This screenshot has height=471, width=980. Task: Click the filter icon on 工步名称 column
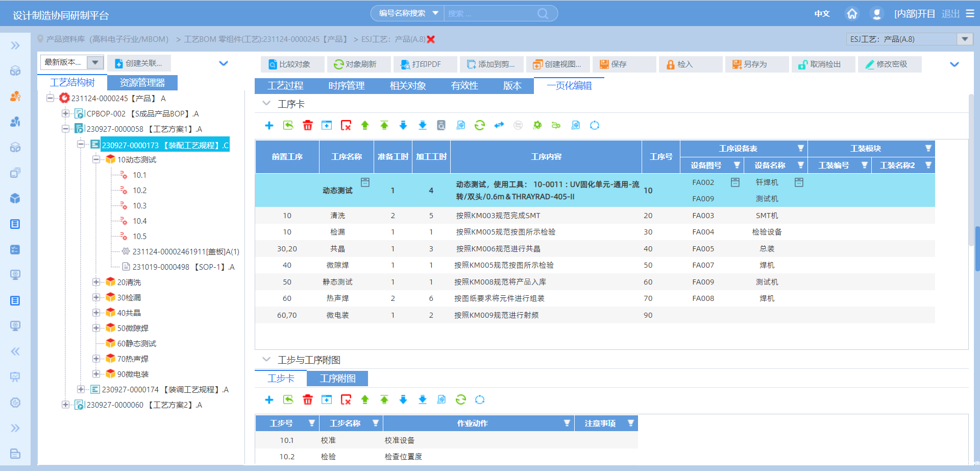point(375,423)
